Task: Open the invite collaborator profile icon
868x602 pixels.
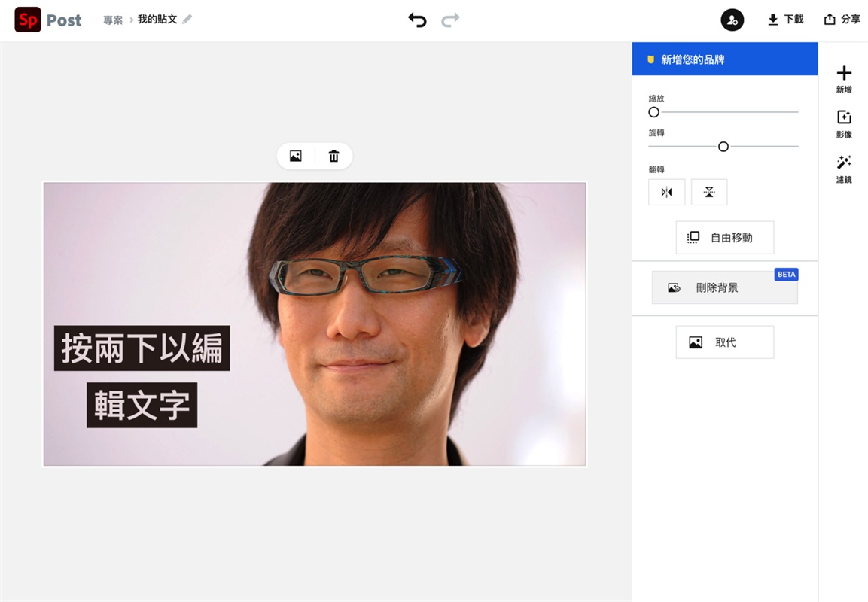Action: click(x=732, y=20)
